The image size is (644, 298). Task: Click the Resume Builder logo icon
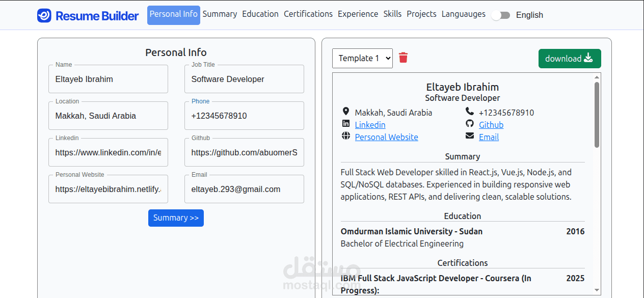44,15
